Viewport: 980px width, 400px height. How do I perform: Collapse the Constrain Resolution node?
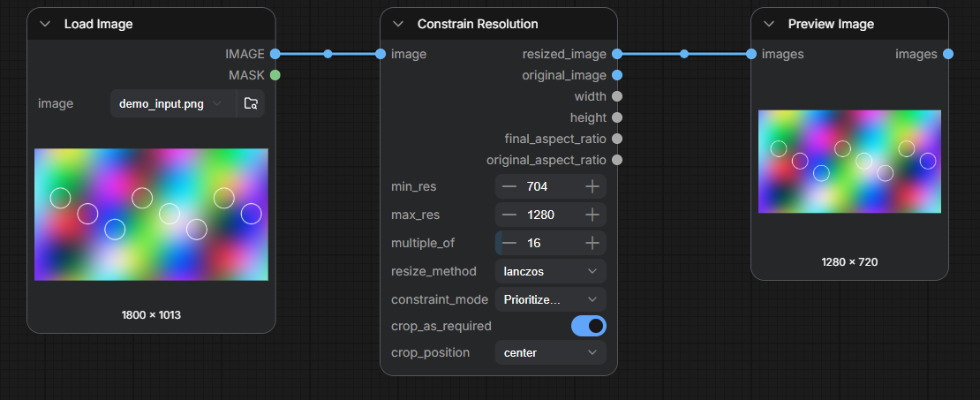398,25
